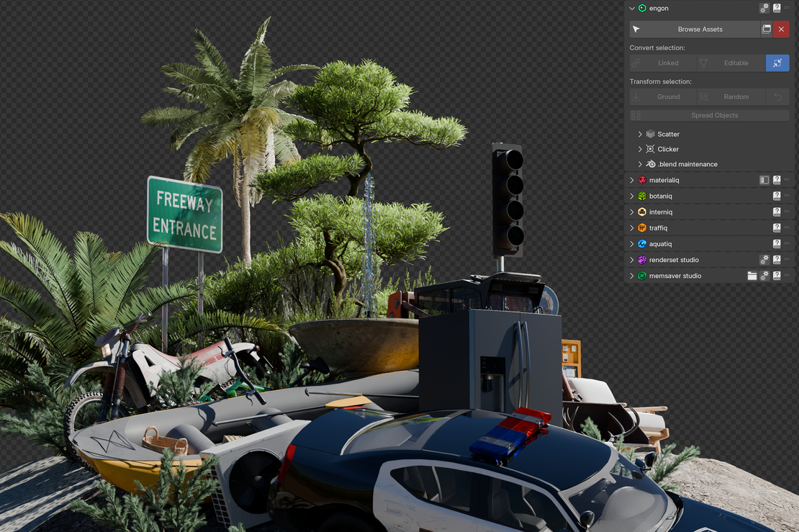
Task: Open engon preferences gear icon
Action: point(764,9)
